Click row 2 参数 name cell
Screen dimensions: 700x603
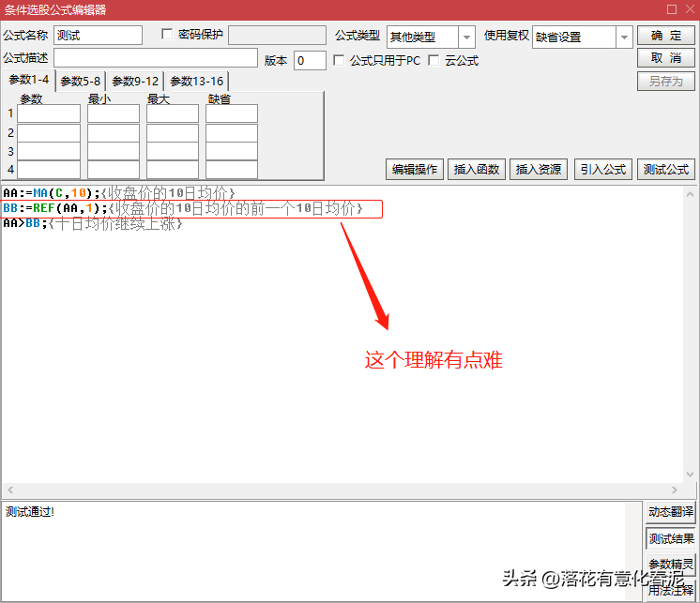(49, 133)
